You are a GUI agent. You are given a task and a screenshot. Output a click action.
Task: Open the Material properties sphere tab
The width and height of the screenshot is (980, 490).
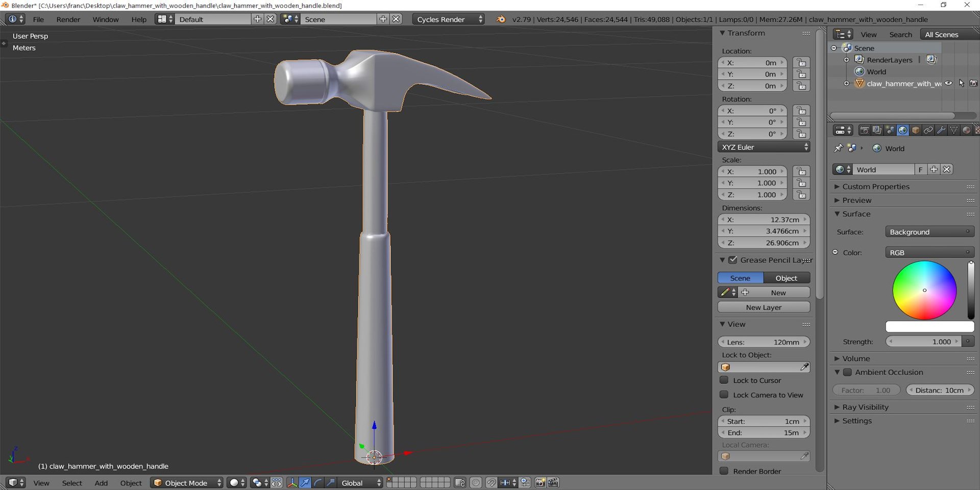pos(966,130)
